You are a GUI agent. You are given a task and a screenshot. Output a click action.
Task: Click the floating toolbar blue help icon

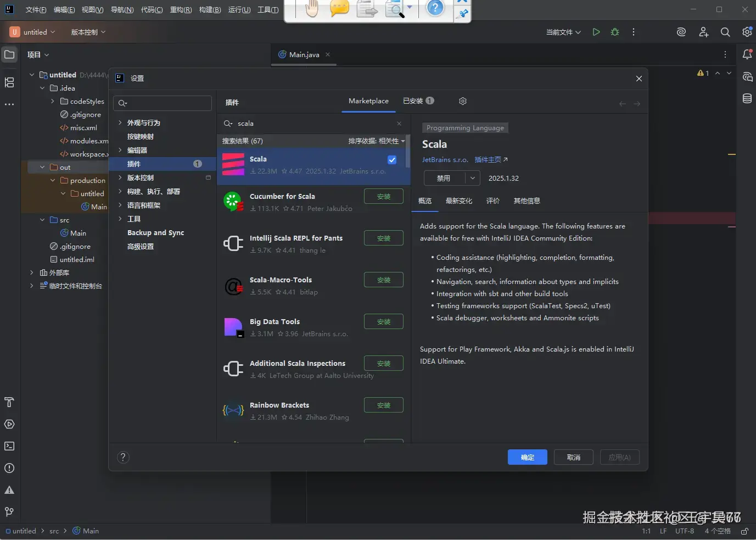click(435, 8)
